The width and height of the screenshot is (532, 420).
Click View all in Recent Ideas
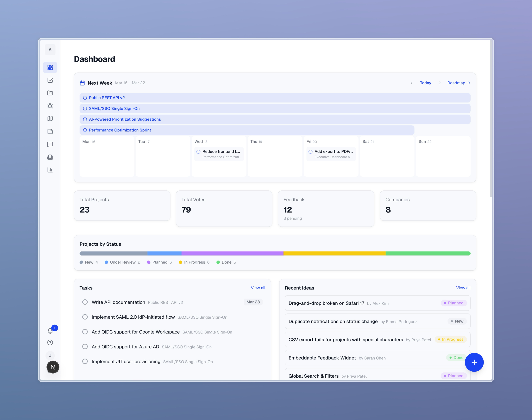click(463, 288)
